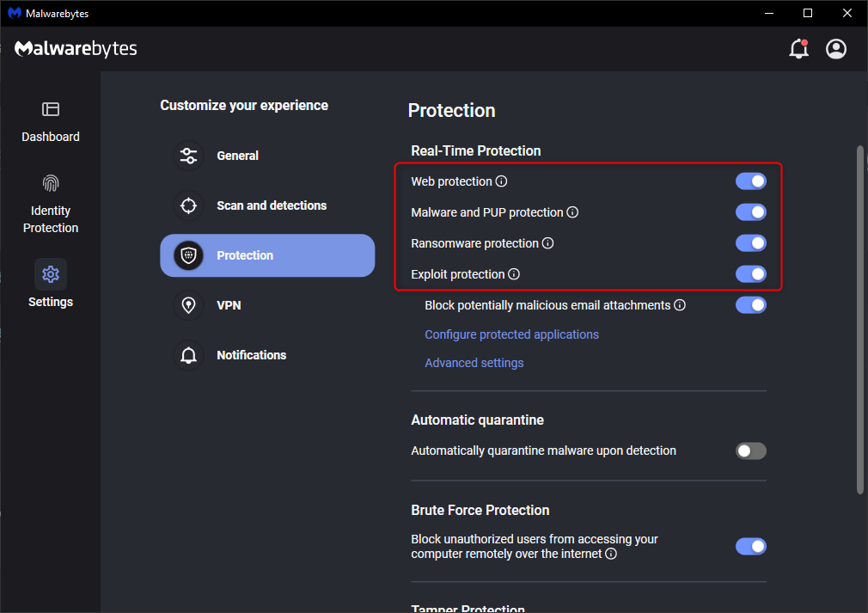Go to Settings in sidebar
868x613 pixels.
(x=51, y=283)
